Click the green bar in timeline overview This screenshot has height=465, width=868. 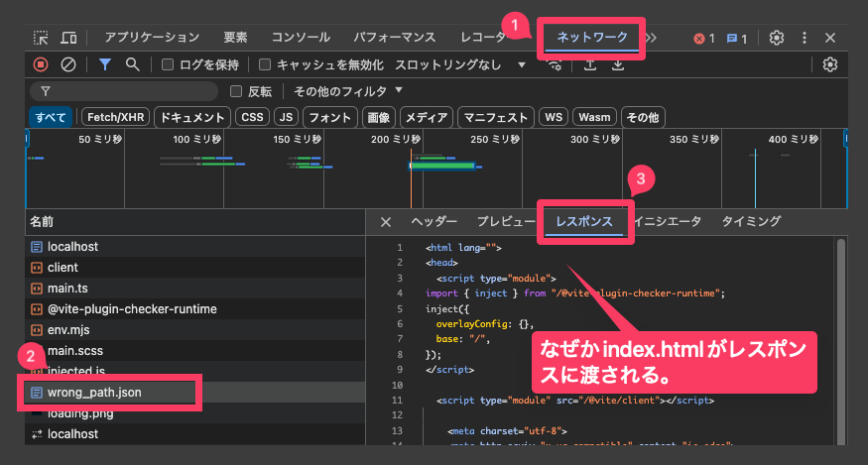442,166
